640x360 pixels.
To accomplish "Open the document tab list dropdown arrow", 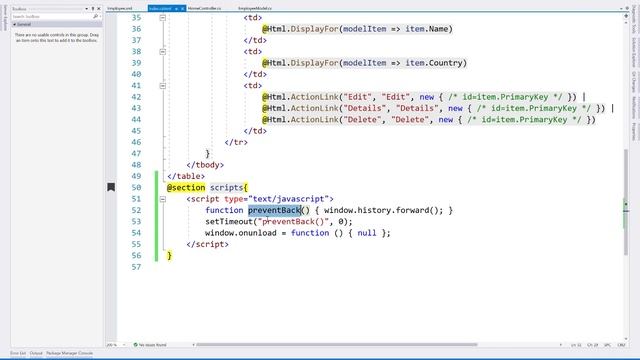I will click(x=621, y=9).
